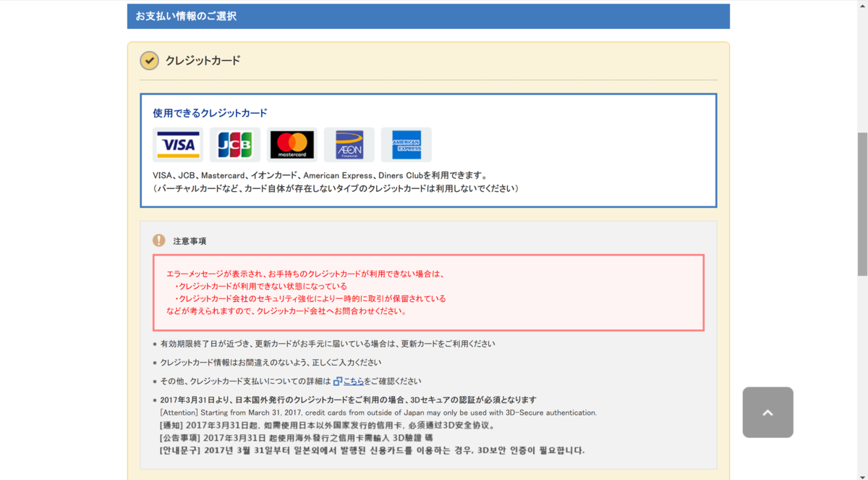This screenshot has width=868, height=480.
Task: Click the 使用できるクレジットカード heading
Action: pyautogui.click(x=210, y=113)
